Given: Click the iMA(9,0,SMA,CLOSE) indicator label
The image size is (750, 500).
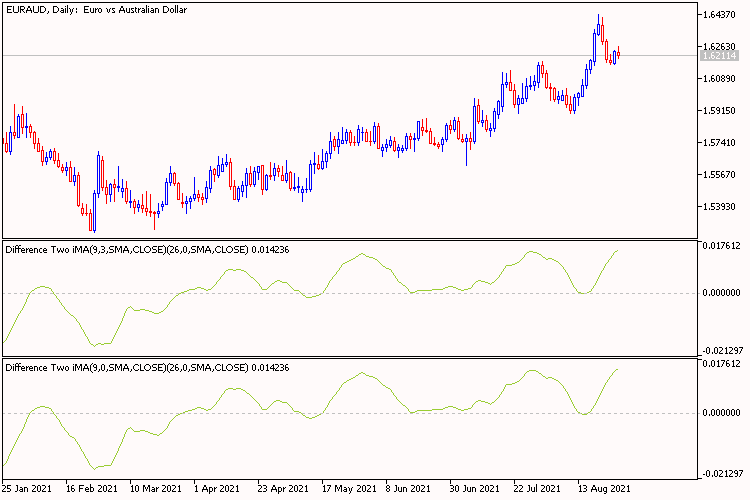Looking at the screenshot, I should [x=147, y=368].
